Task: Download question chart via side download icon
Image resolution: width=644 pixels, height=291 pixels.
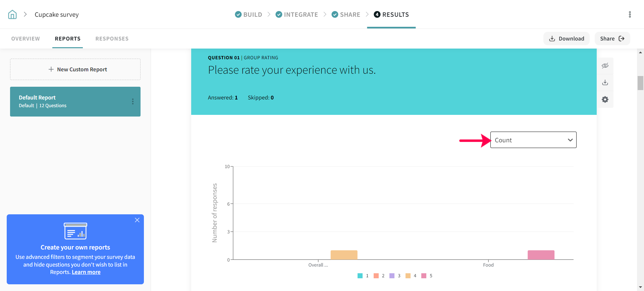Action: pyautogui.click(x=605, y=82)
